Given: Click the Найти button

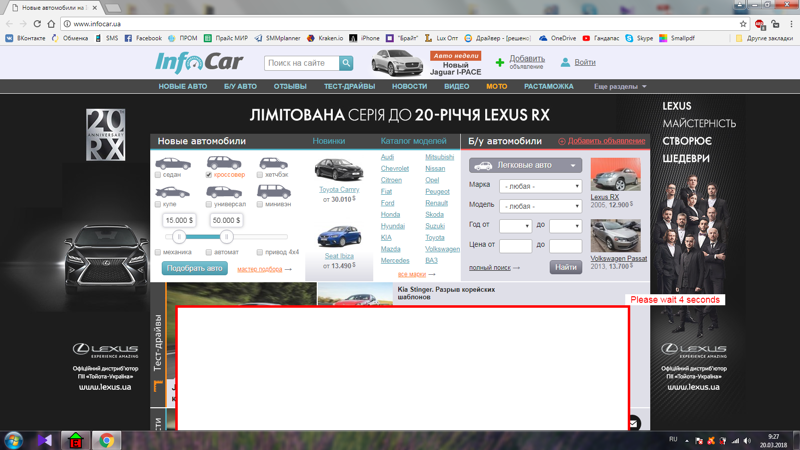Looking at the screenshot, I should click(x=566, y=267).
